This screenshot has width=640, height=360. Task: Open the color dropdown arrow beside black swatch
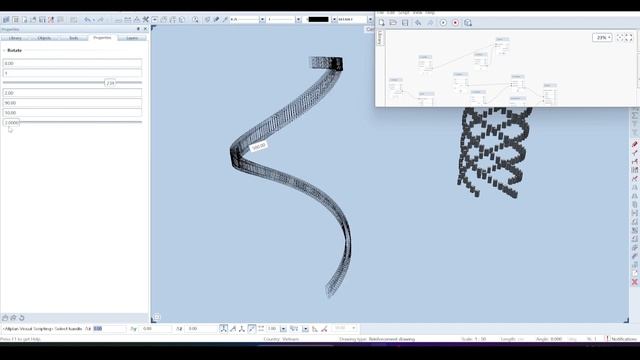click(x=334, y=20)
